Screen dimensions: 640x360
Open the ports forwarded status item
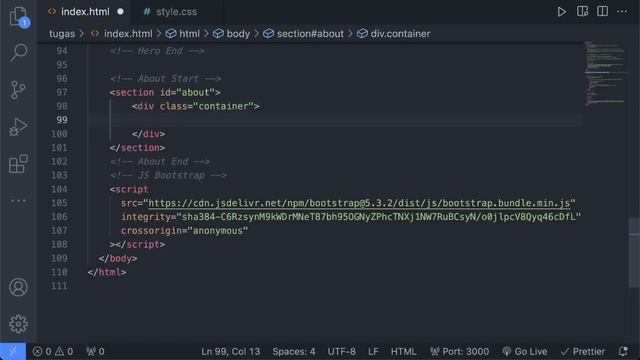(x=96, y=351)
